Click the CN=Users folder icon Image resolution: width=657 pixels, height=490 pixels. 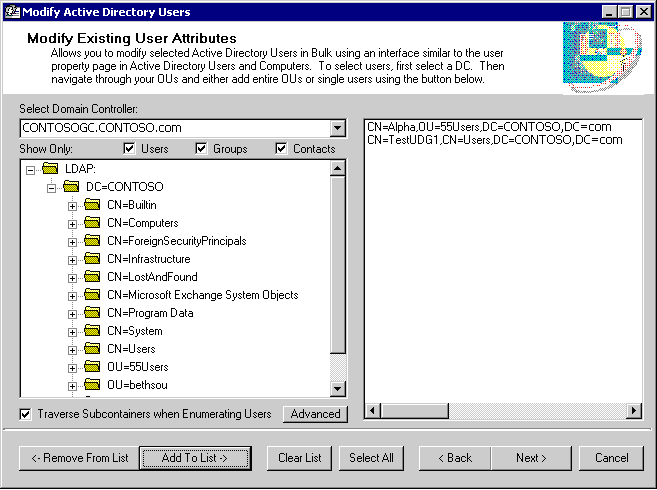coord(92,349)
